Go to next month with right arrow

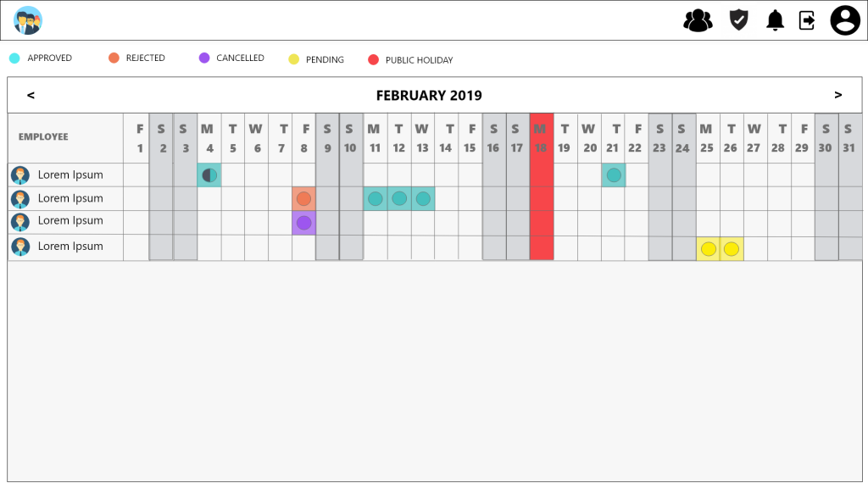(838, 95)
